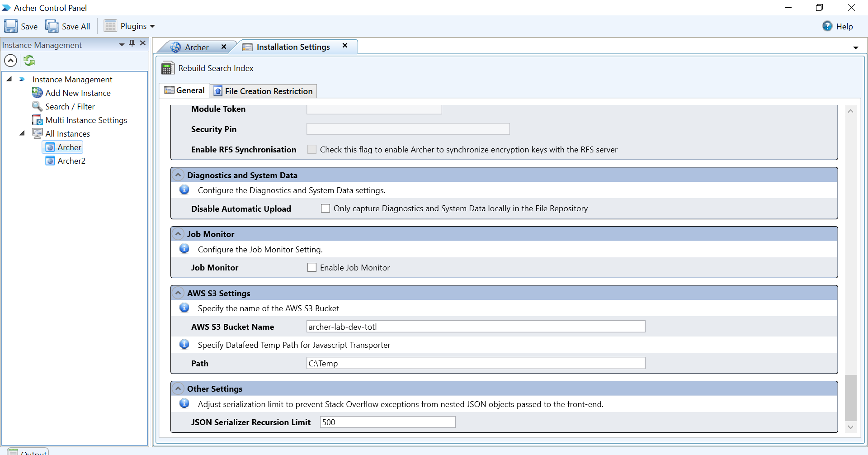This screenshot has height=455, width=868.
Task: Collapse the Other Settings section
Action: point(178,389)
